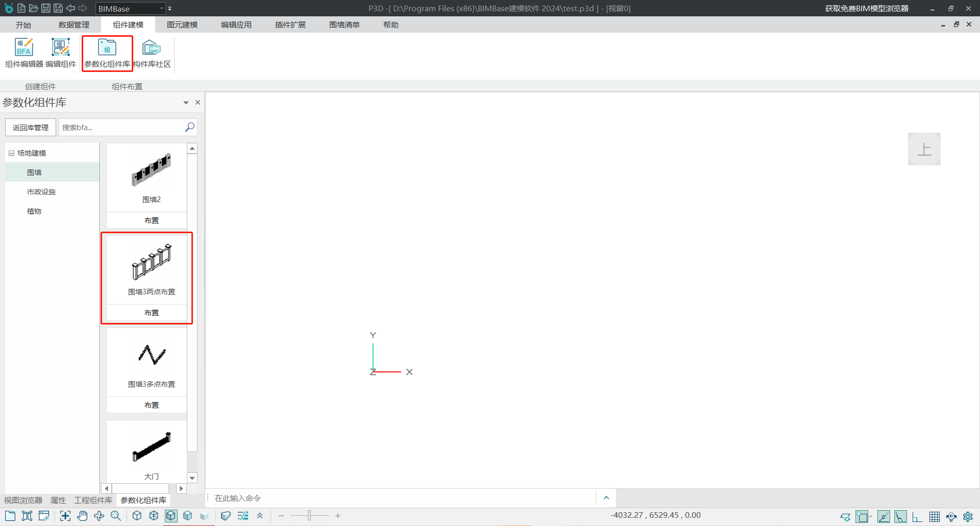Open the 围墙清单 tab
Screen dimensions: 980x526
pyautogui.click(x=345, y=24)
